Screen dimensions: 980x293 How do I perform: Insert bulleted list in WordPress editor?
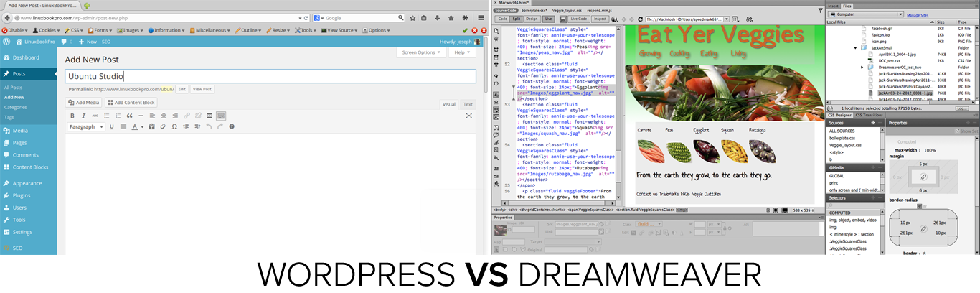(x=107, y=116)
